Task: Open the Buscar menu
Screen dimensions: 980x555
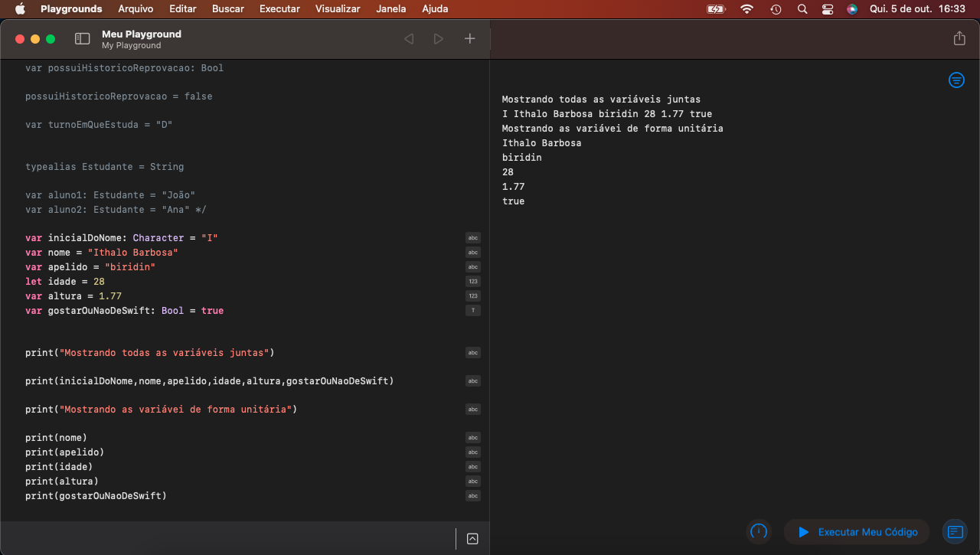Action: pos(228,9)
